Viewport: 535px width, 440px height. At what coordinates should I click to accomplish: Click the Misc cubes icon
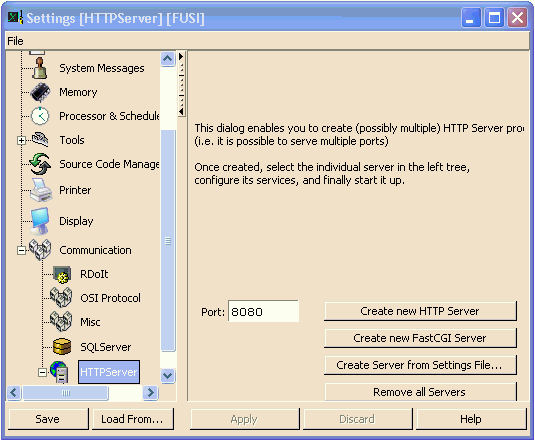coord(61,322)
